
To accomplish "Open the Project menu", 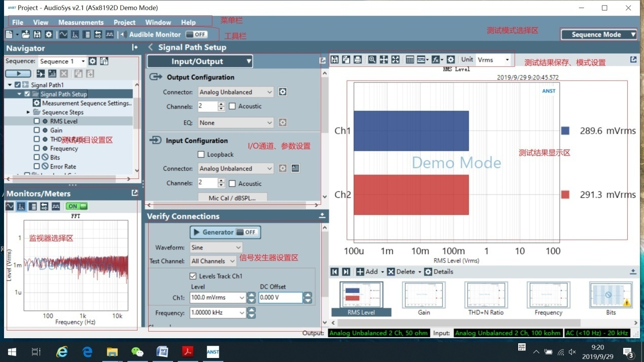I will (124, 22).
